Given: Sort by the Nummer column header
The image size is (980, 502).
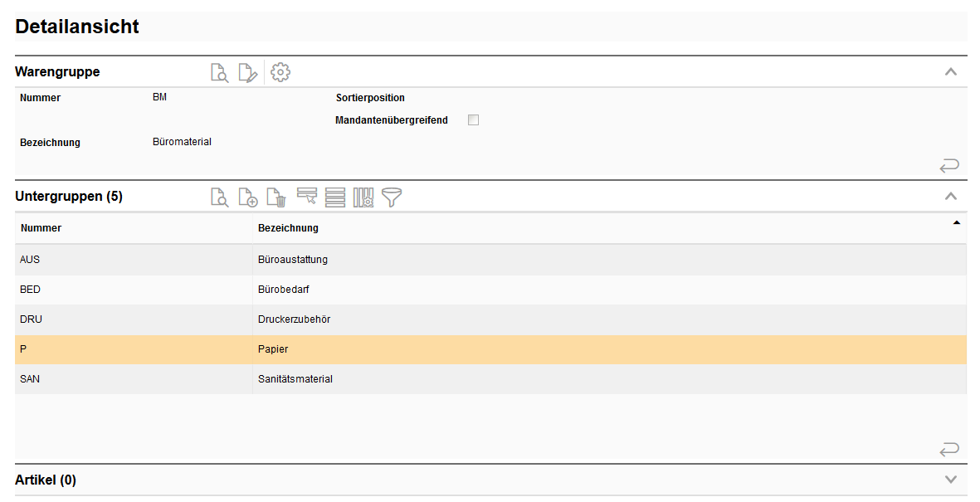Looking at the screenshot, I should tap(41, 228).
